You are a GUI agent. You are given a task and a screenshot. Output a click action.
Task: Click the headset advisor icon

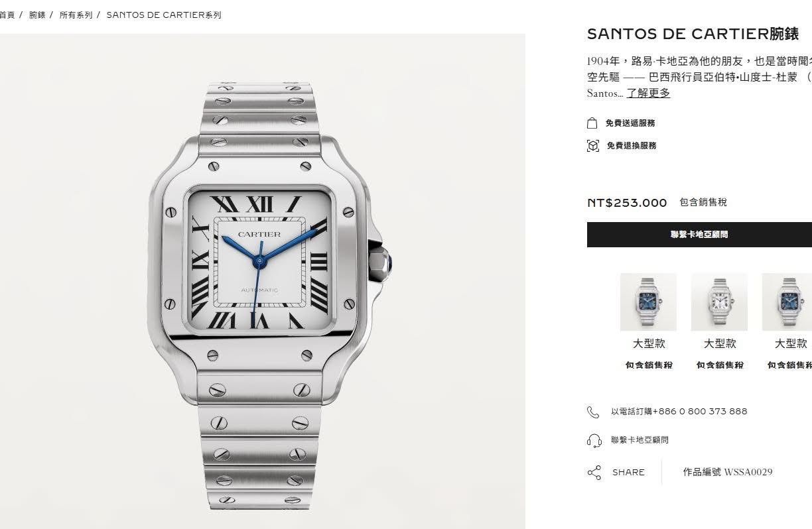coord(594,440)
